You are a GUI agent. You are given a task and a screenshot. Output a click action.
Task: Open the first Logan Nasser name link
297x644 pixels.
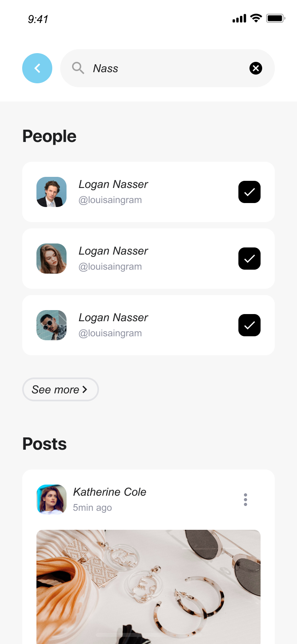tap(113, 184)
